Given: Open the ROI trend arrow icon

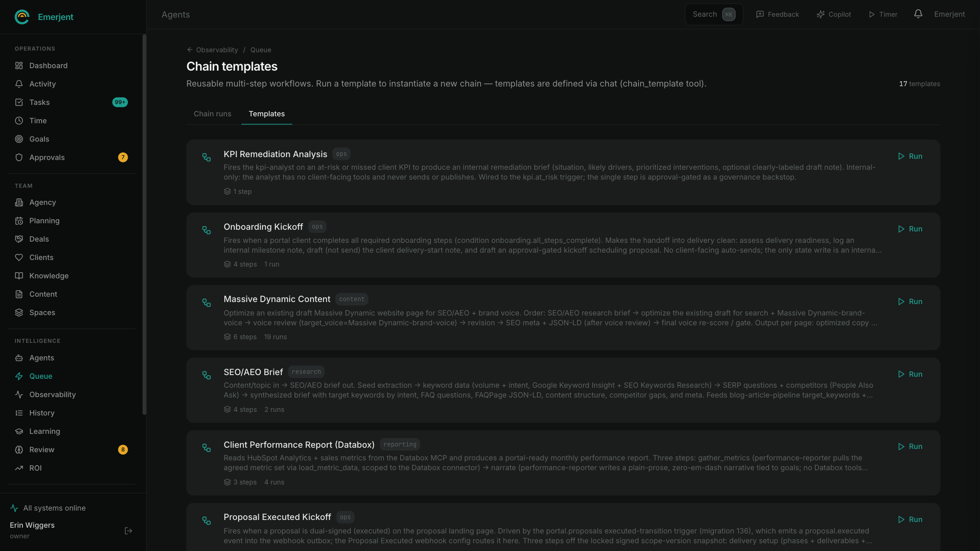Looking at the screenshot, I should point(19,468).
